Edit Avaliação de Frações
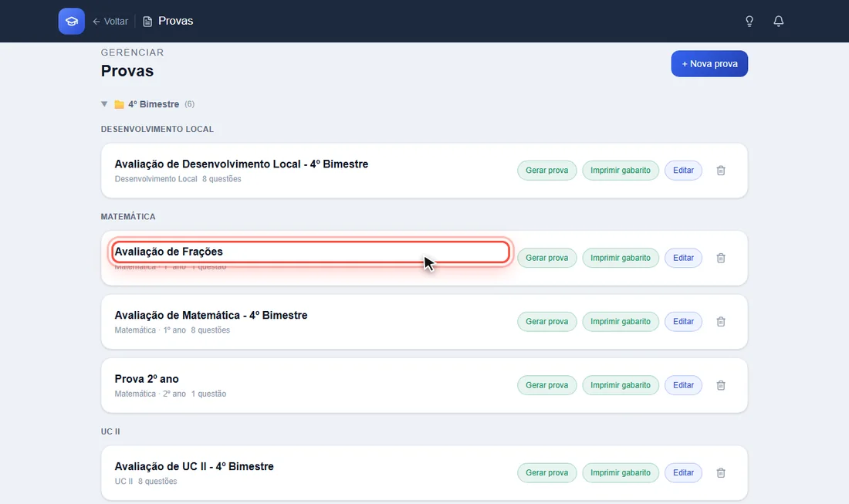This screenshot has width=849, height=504. (x=683, y=258)
